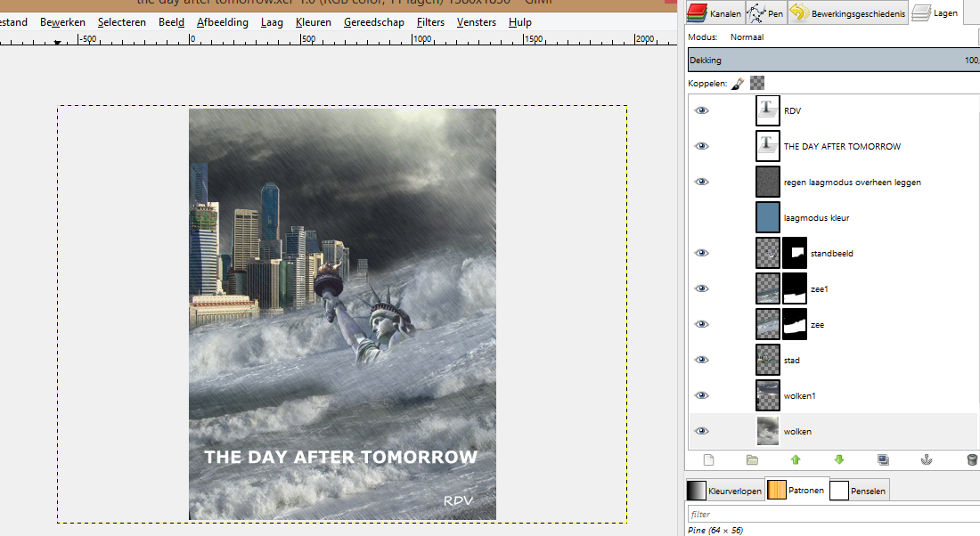Hide the RDV text layer
The width and height of the screenshot is (980, 536).
pos(702,111)
